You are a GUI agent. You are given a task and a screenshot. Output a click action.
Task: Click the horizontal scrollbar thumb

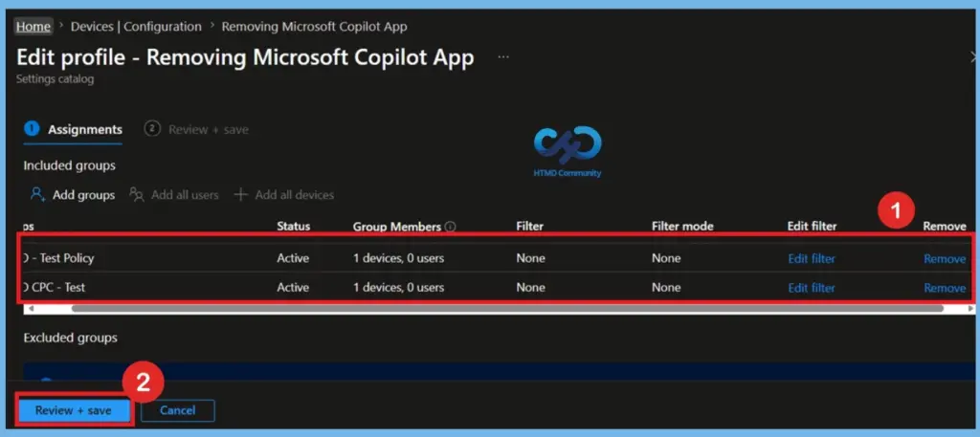pyautogui.click(x=507, y=309)
